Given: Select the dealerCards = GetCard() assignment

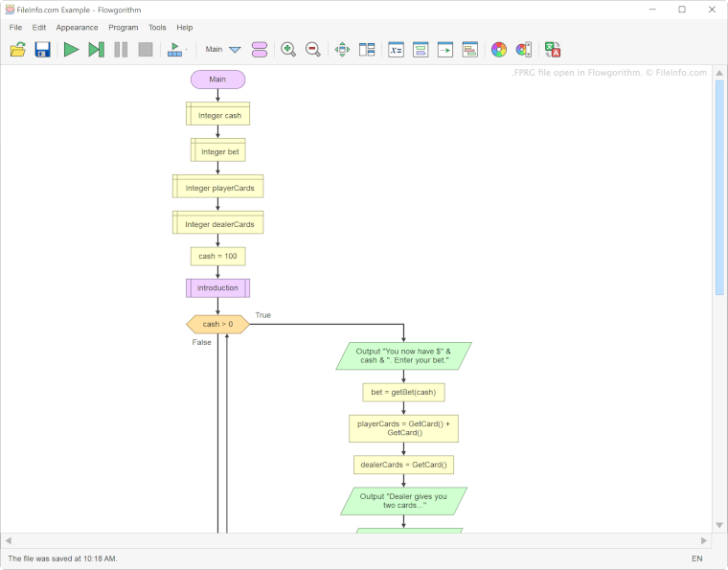Looking at the screenshot, I should [403, 465].
